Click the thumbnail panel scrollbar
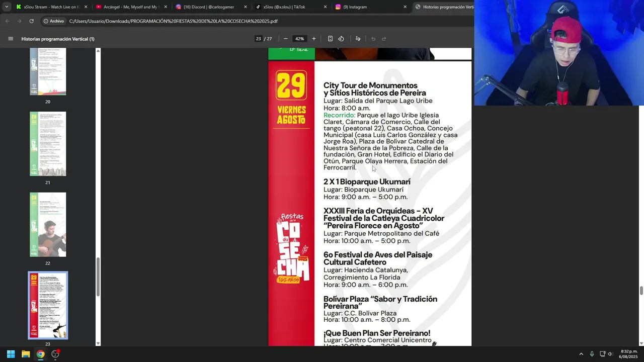 [98, 277]
